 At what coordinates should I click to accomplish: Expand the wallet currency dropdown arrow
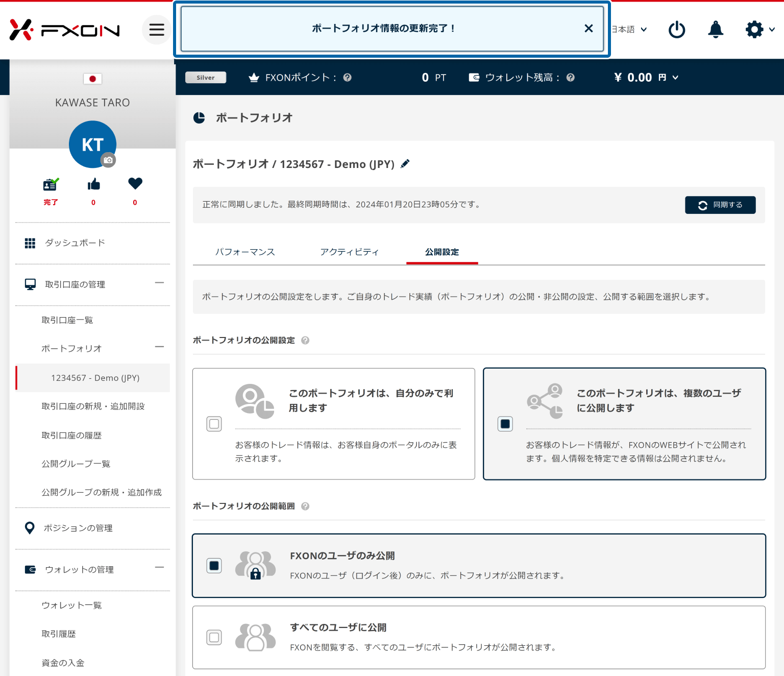tap(675, 78)
